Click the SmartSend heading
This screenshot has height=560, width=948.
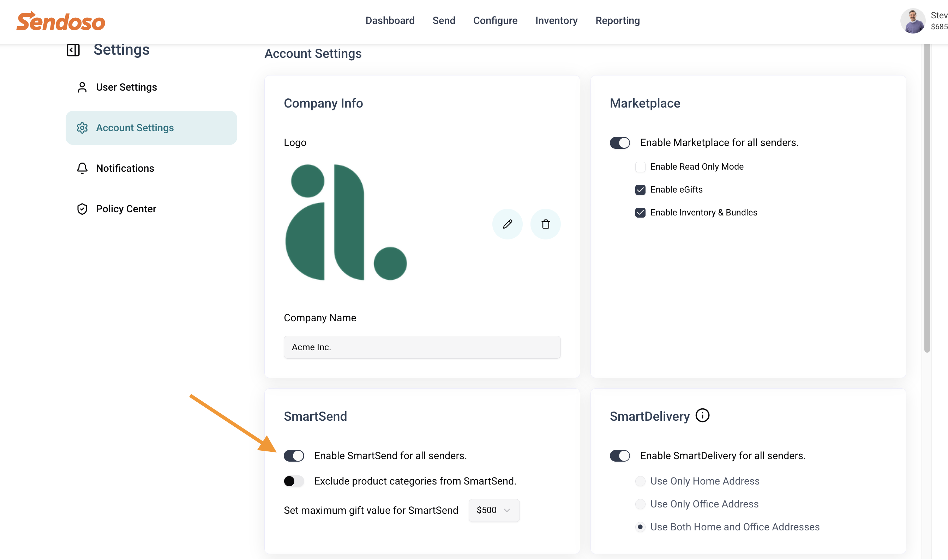[315, 416]
